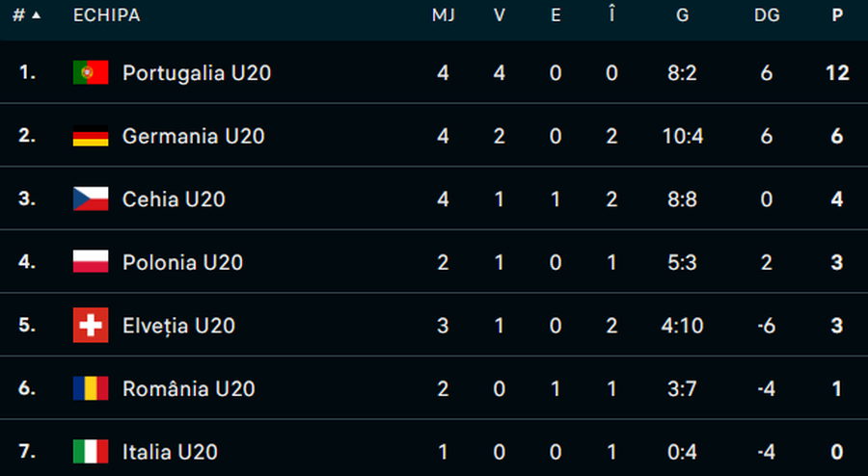Click the Romania flag icon
Image resolution: width=868 pixels, height=476 pixels.
pos(91,388)
